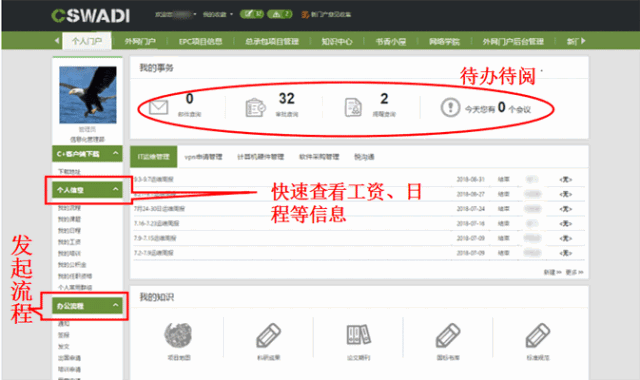Open 网络学院 in navigation bar

click(x=444, y=41)
